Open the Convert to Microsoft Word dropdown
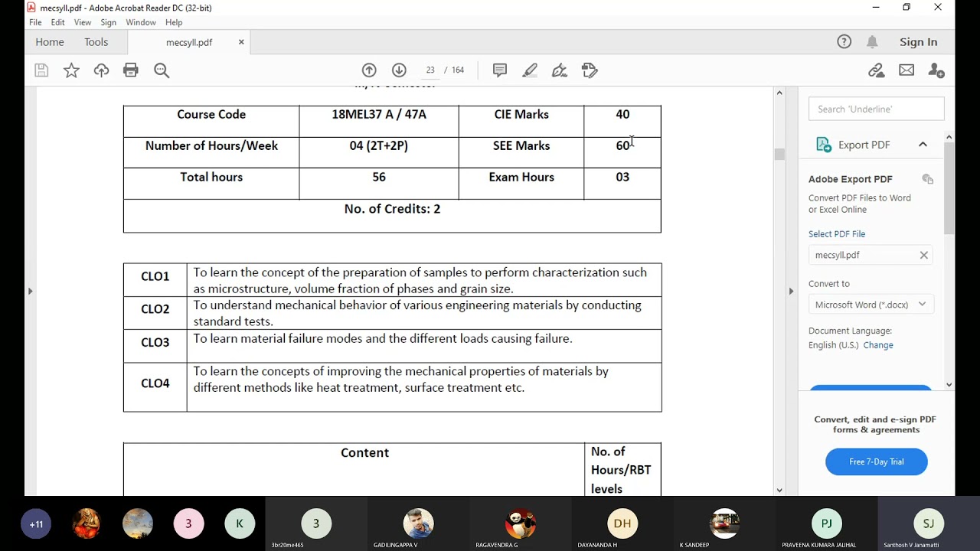Viewport: 980px width, 551px height. (x=871, y=305)
